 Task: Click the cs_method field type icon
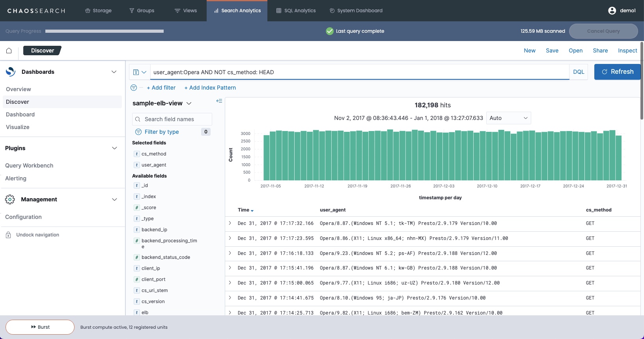tap(136, 154)
